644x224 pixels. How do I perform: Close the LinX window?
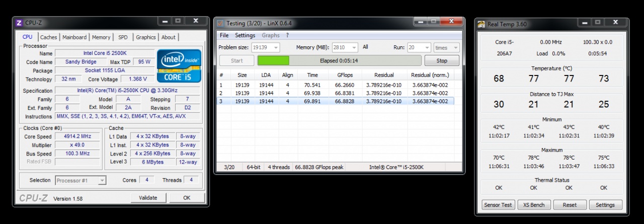451,22
